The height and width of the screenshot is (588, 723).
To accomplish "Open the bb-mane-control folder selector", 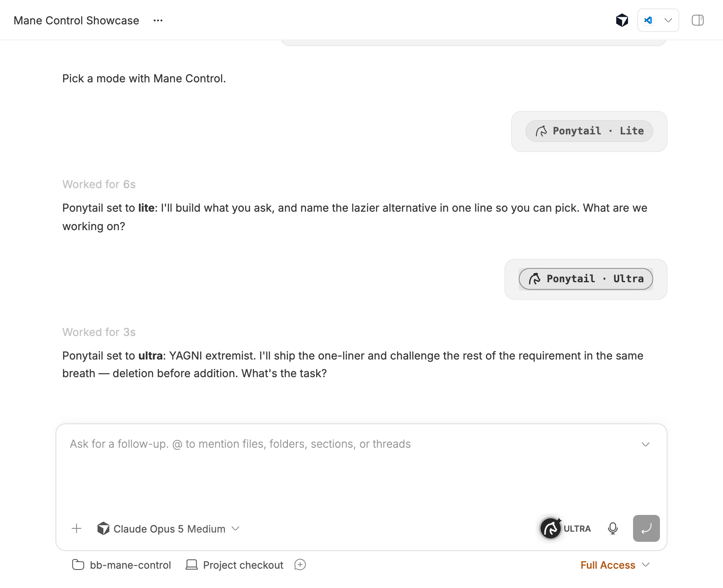I will point(121,565).
